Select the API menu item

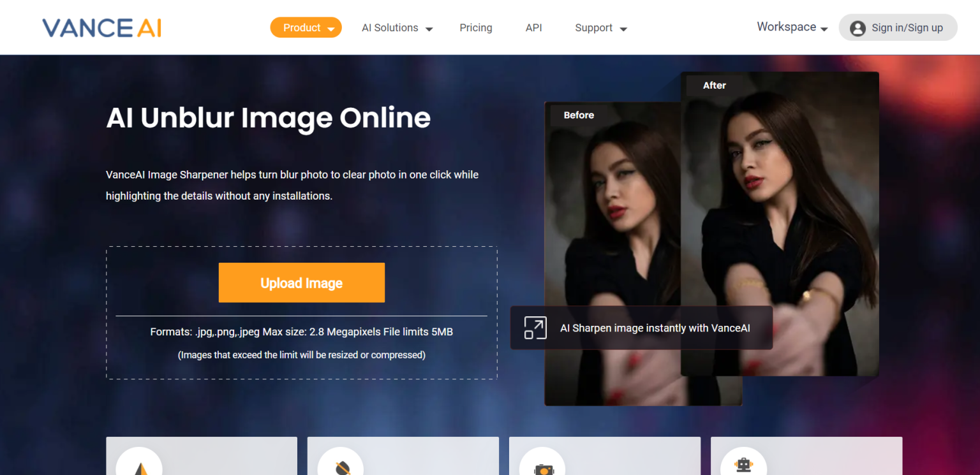click(534, 27)
